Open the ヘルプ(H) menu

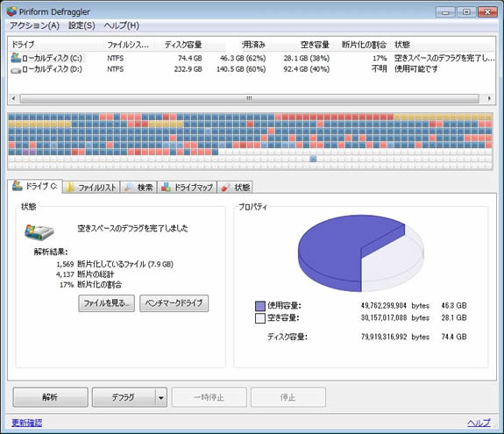coord(122,25)
